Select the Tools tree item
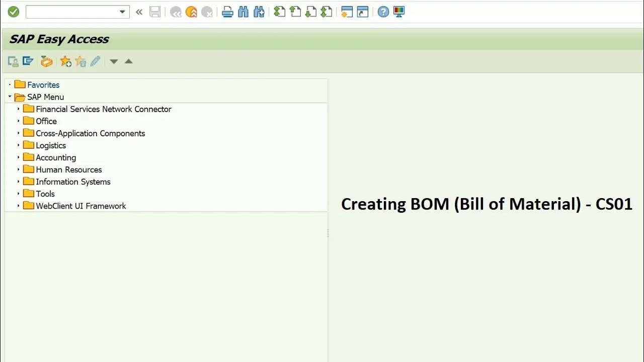 coord(45,194)
